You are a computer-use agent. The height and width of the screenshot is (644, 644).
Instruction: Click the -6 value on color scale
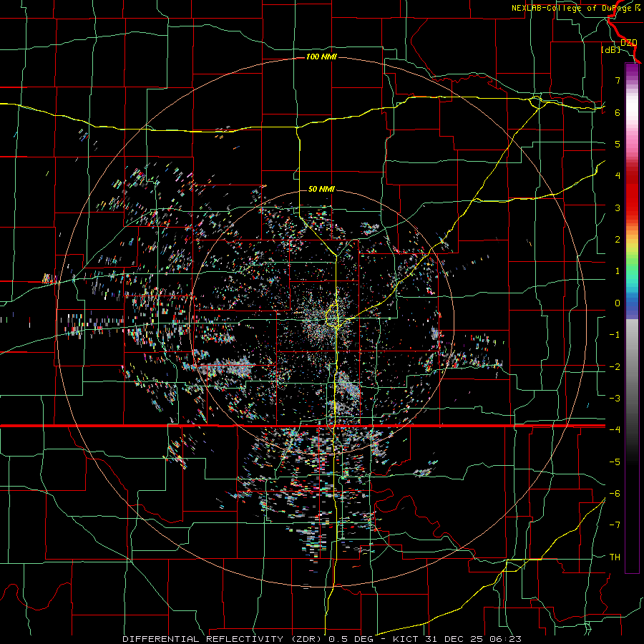click(615, 494)
